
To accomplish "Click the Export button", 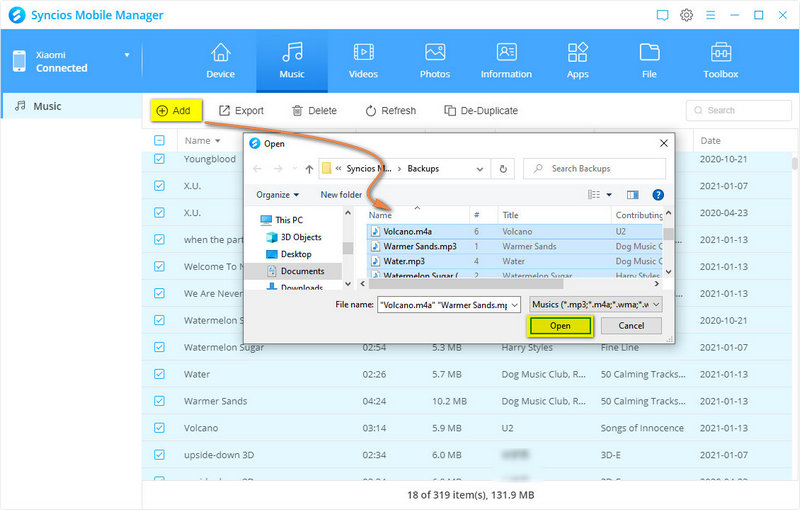I will (241, 111).
